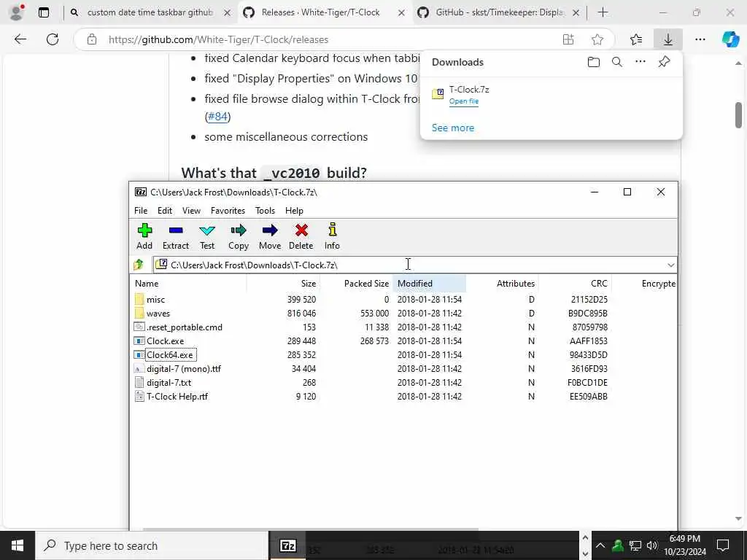Viewport: 747px width, 560px height.
Task: Add this page to favorites star
Action: point(597,39)
